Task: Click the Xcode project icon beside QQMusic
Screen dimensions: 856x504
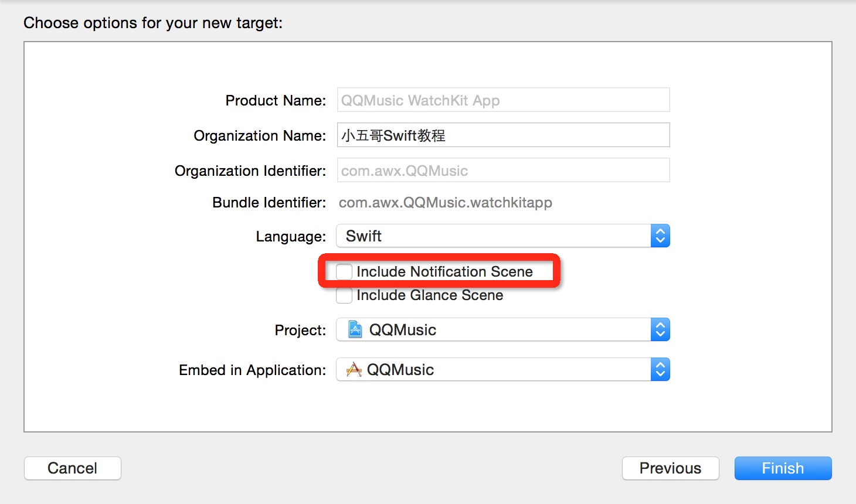Action: (355, 329)
